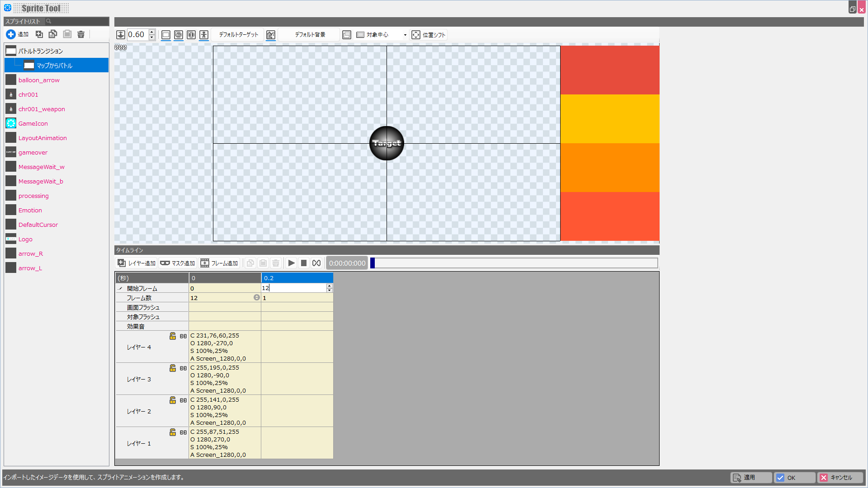This screenshot has width=868, height=488.
Task: Click the timeline progress slider bar
Action: click(x=514, y=263)
